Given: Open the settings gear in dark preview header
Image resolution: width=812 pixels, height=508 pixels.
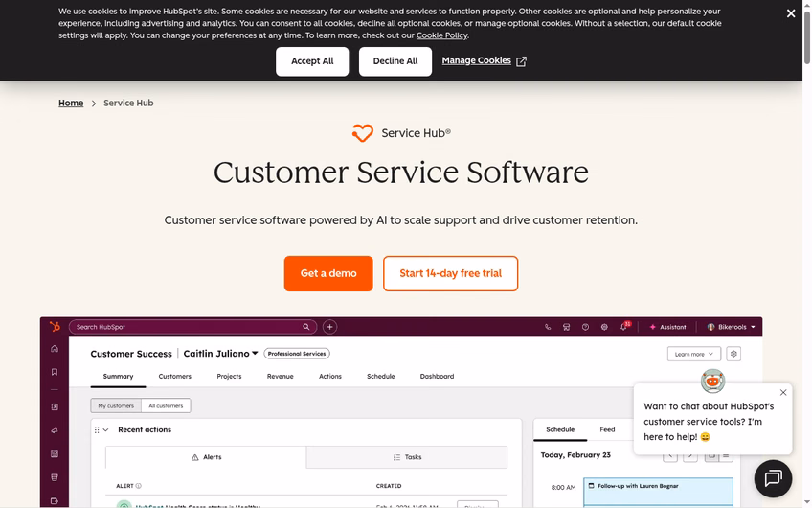Looking at the screenshot, I should [x=604, y=327].
